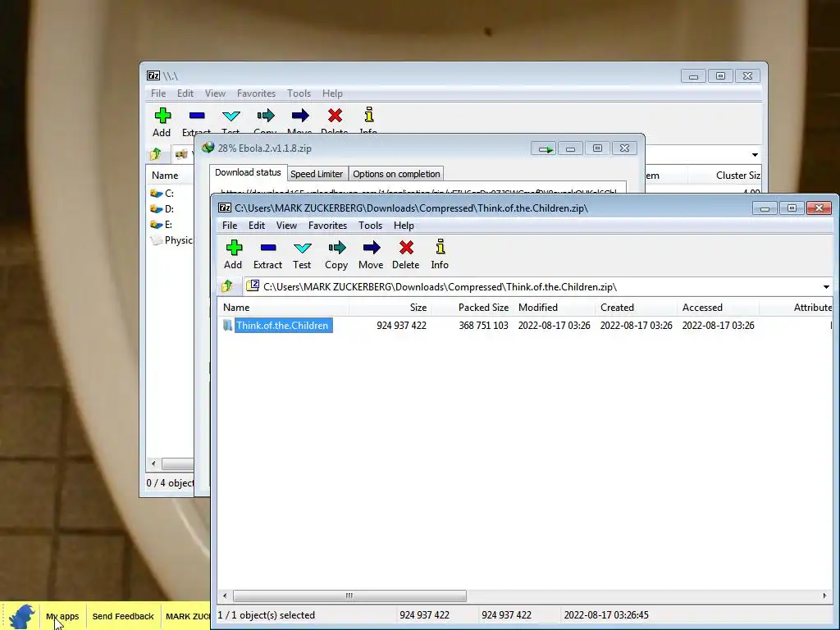Go up one folder in Think.of.the.Children.zip window
This screenshot has width=840, height=630.
coord(227,286)
